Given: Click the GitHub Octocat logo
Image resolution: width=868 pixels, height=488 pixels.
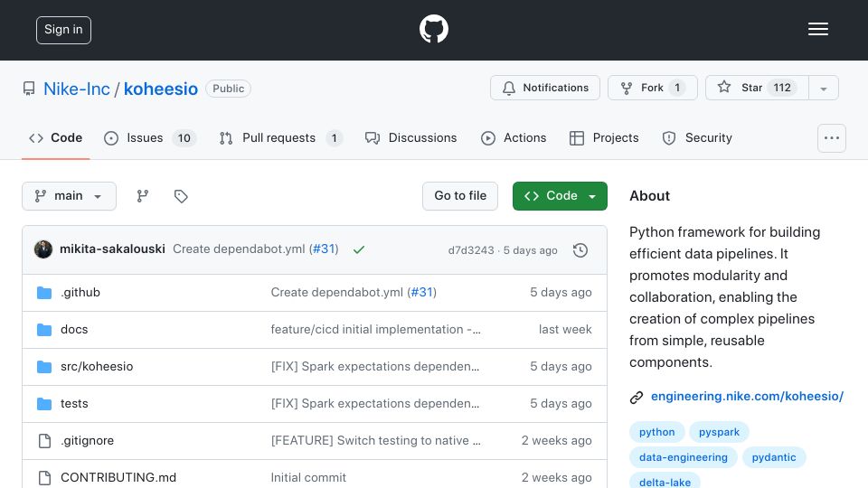Looking at the screenshot, I should [433, 29].
